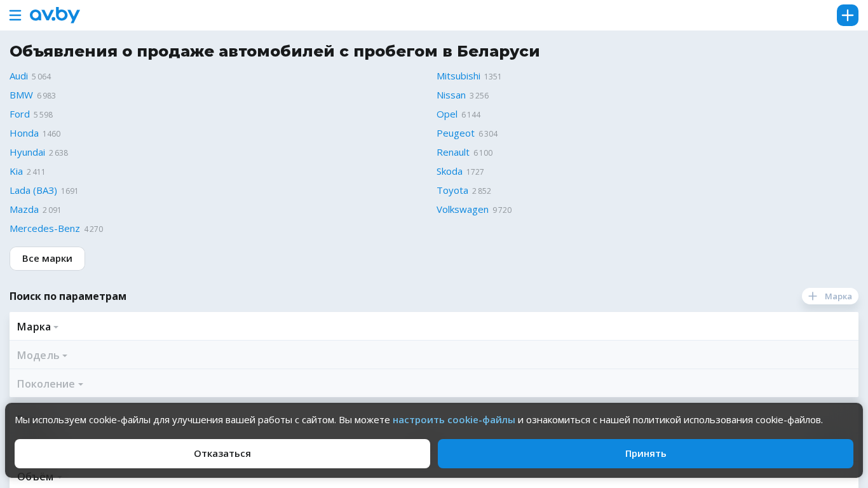Click the add Марка plus button
Viewport: 868px width, 488px height.
tap(830, 296)
